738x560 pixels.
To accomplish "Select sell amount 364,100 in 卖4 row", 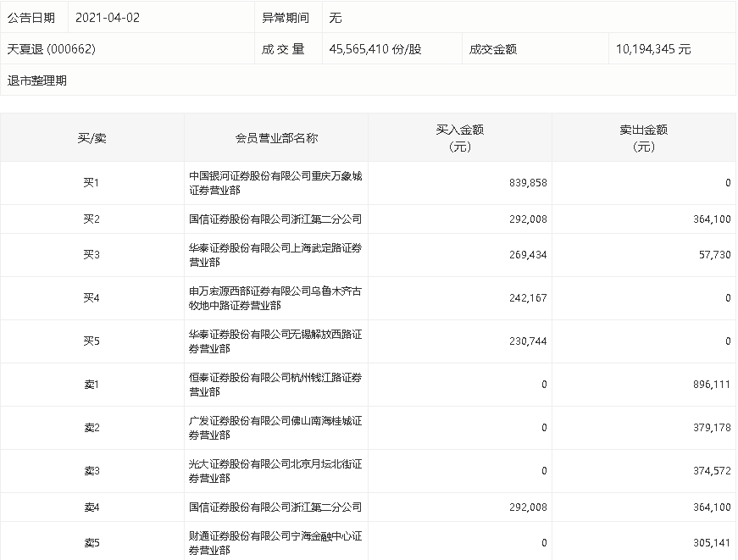I will [x=712, y=507].
